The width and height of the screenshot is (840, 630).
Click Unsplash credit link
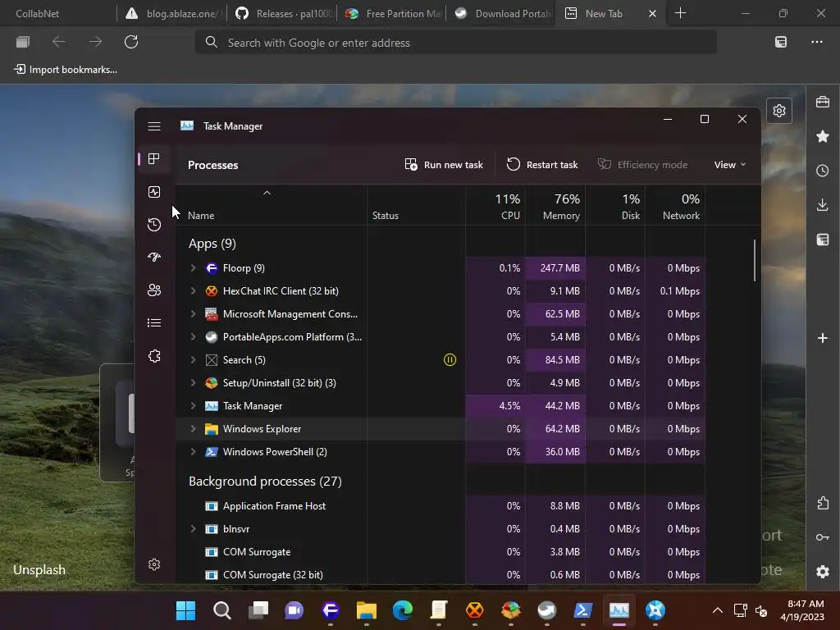39,570
